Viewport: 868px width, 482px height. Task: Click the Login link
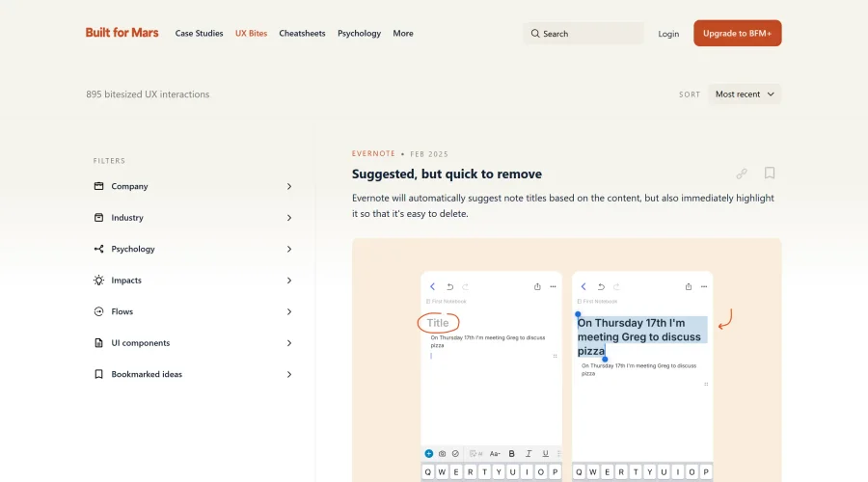coord(668,34)
